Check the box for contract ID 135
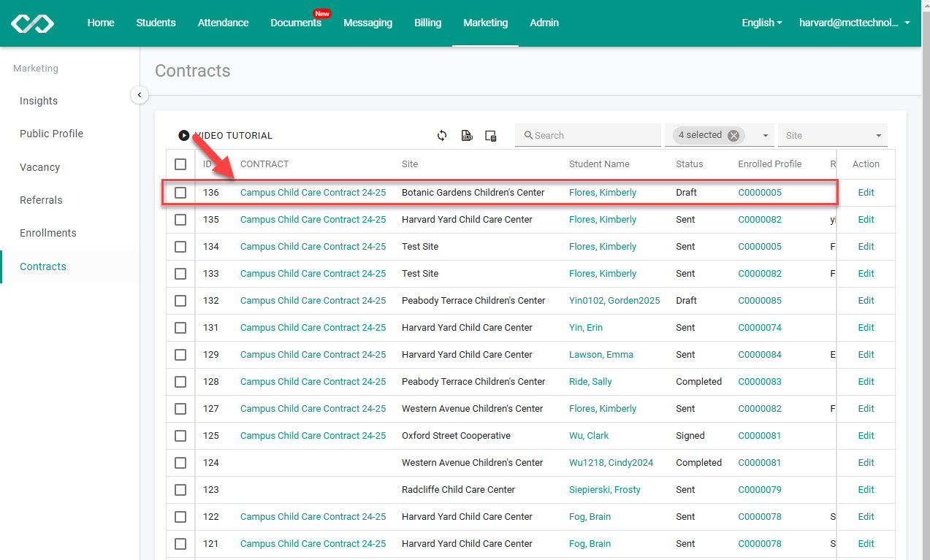Screen dimensions: 930x560 pos(180,220)
